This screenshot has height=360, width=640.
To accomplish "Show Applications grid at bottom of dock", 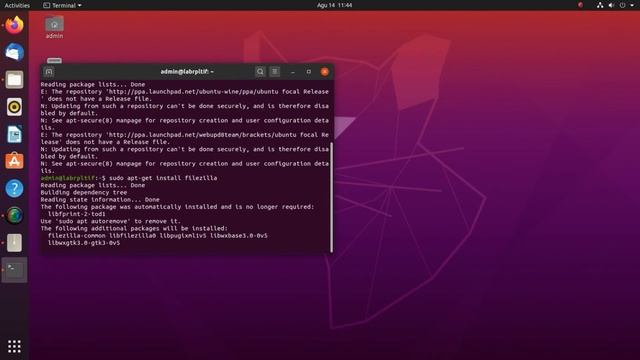I will [14, 346].
